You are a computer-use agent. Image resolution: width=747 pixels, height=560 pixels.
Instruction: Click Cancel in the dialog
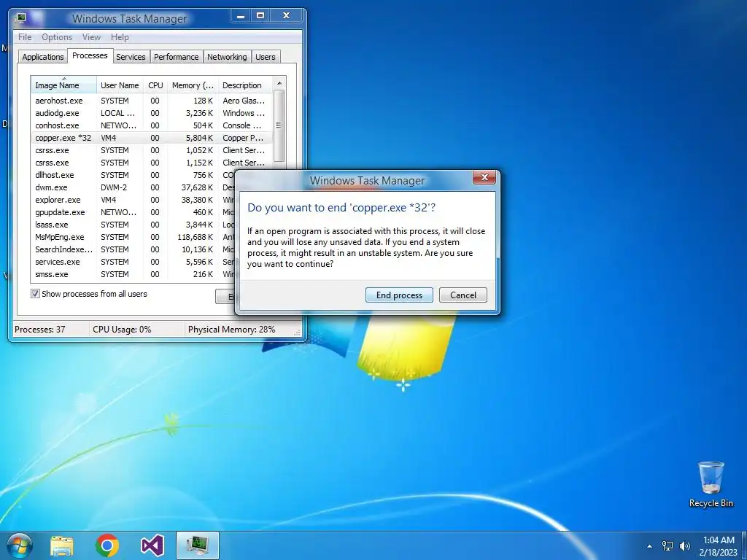point(463,295)
